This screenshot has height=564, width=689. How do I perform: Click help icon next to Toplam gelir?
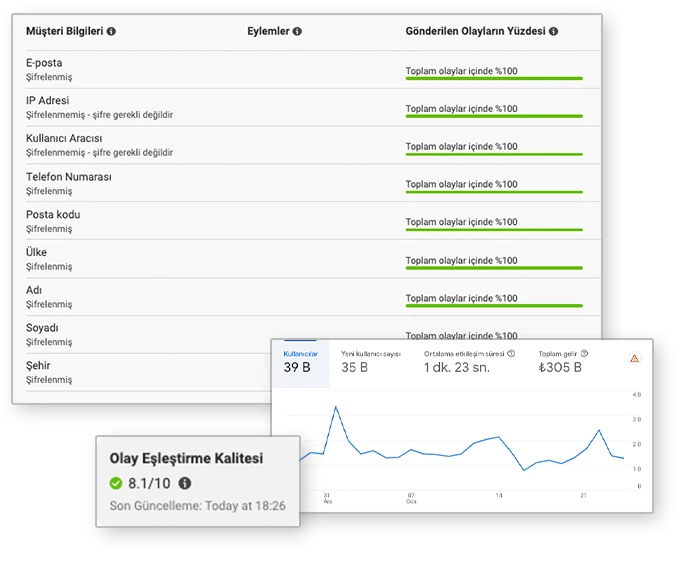[584, 354]
